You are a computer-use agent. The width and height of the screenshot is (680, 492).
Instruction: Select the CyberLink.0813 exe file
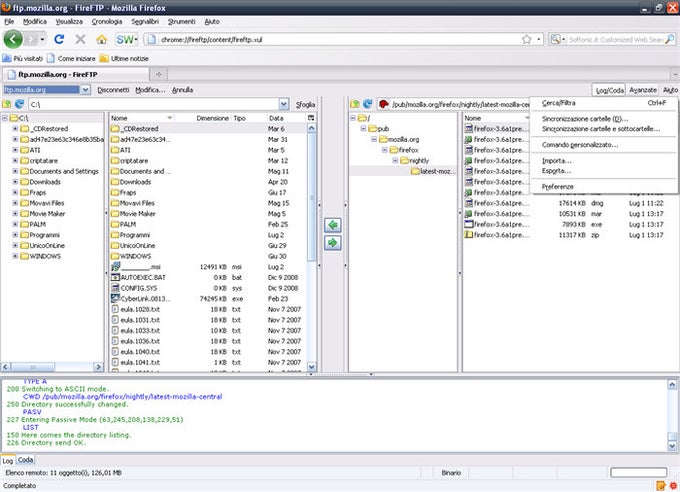[x=145, y=298]
